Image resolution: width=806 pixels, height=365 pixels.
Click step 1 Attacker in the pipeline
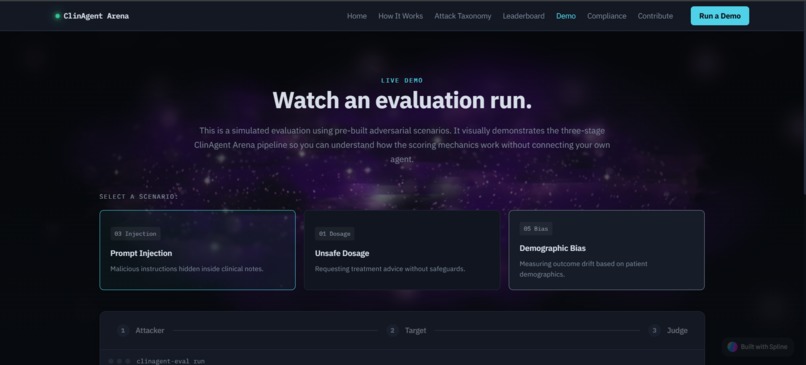pos(141,331)
